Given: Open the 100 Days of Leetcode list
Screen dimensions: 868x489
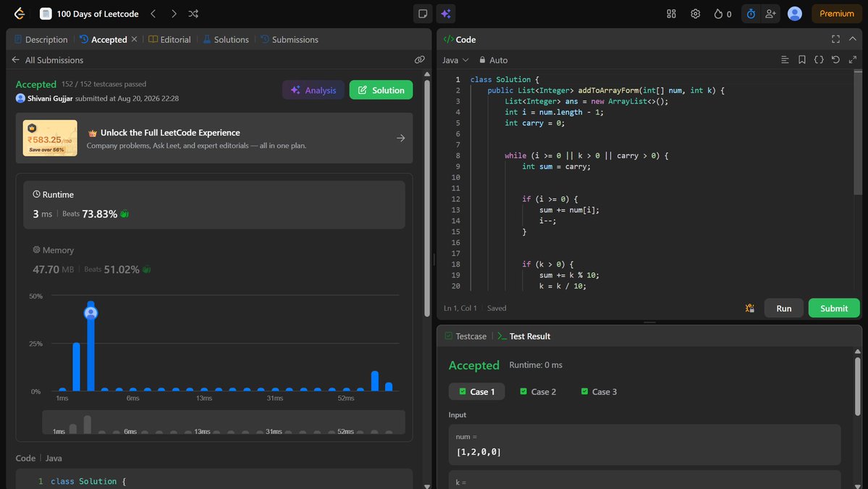Looking at the screenshot, I should (x=90, y=14).
